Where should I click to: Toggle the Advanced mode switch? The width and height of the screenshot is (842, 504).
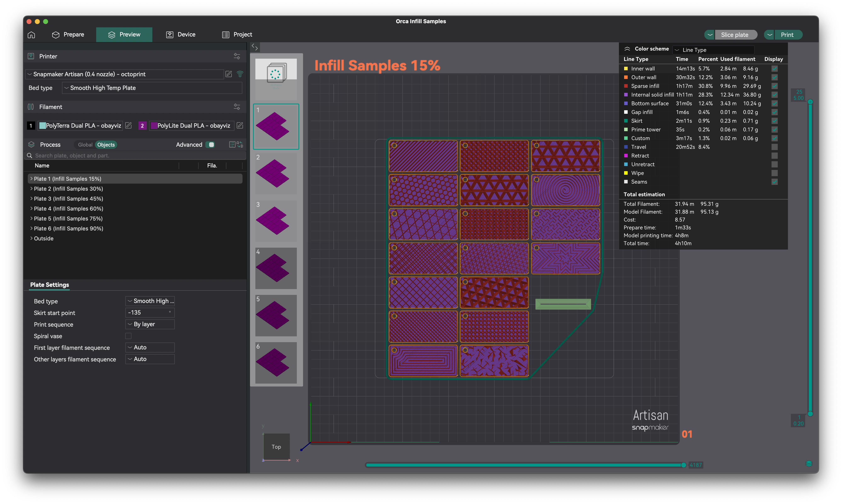point(210,145)
